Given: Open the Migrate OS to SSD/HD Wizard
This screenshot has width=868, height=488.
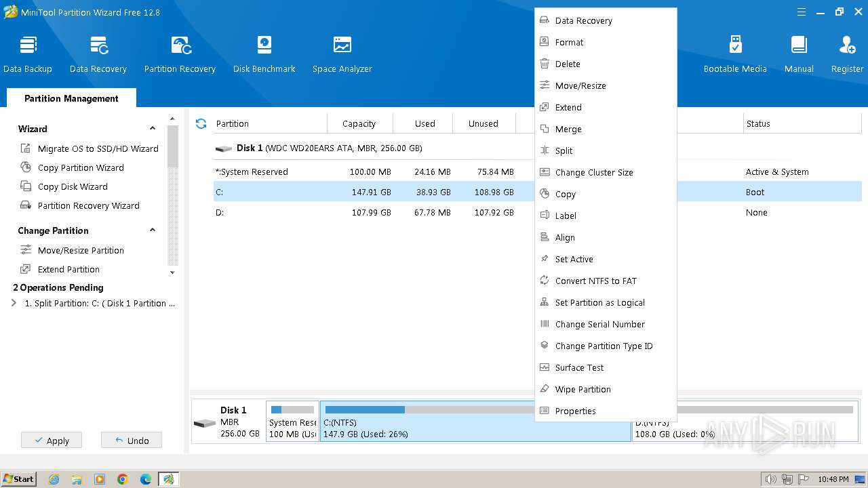Looking at the screenshot, I should click(x=98, y=148).
